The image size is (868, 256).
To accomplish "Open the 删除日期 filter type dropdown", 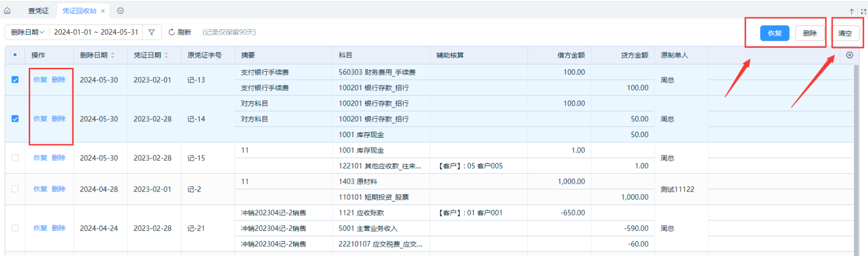I will [27, 32].
